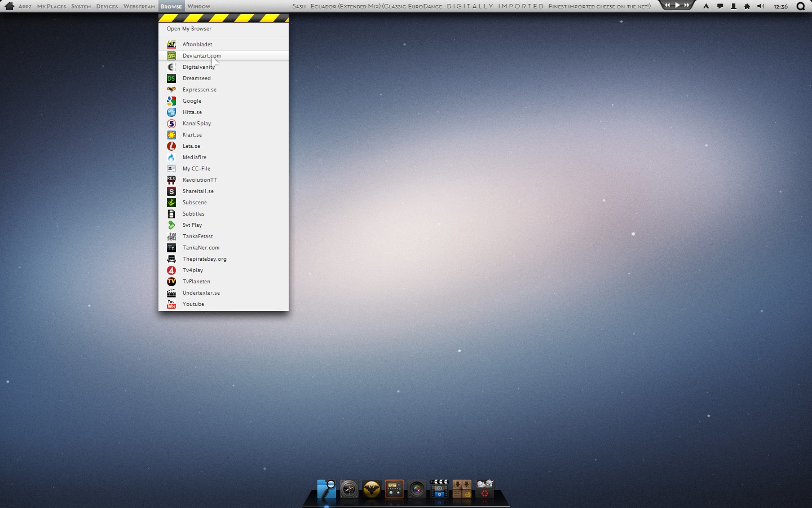Click the YouTube logo icon
Viewport: 812px width, 508px height.
(x=171, y=304)
